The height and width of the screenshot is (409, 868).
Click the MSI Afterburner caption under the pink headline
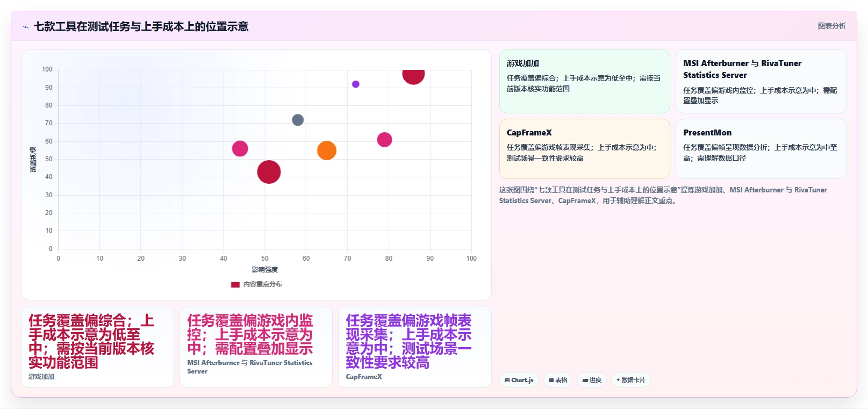click(x=250, y=367)
